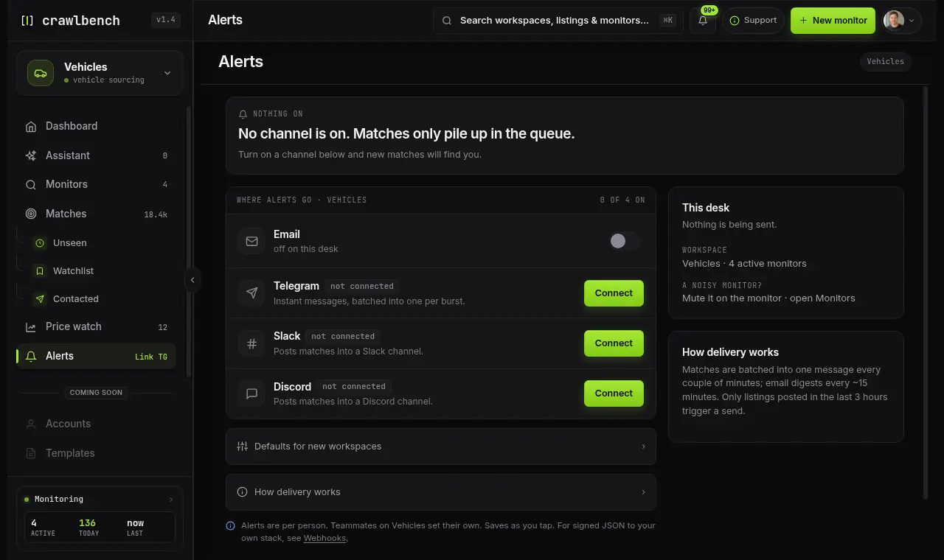Open the Assistant page

point(96,155)
